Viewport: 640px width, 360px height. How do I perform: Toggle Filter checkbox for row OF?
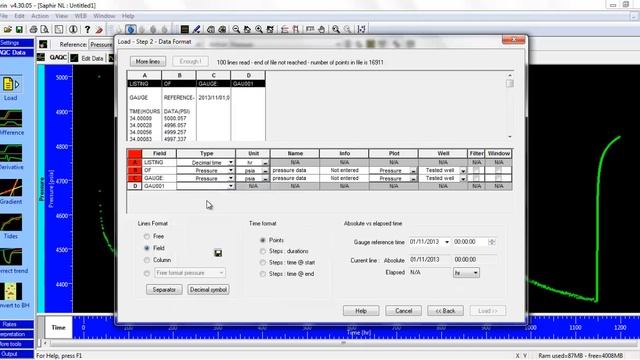click(476, 170)
